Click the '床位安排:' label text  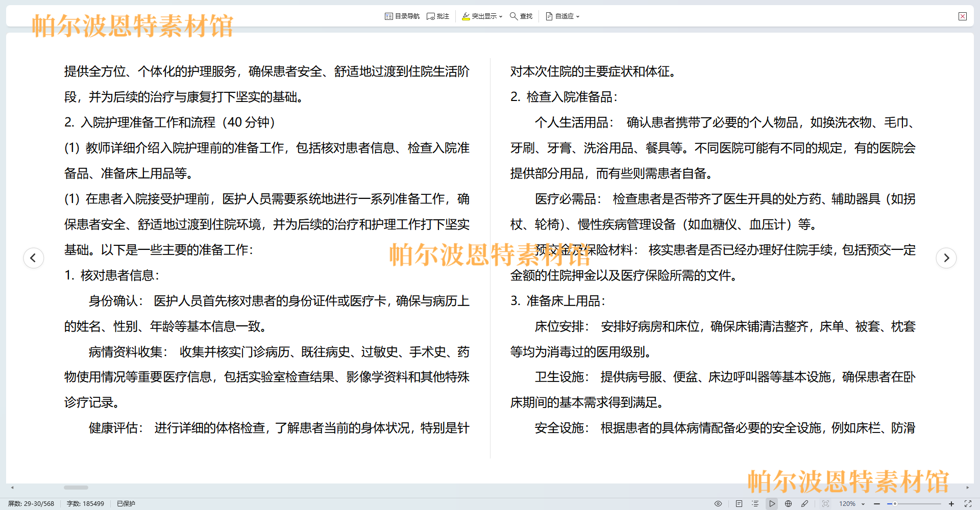562,326
